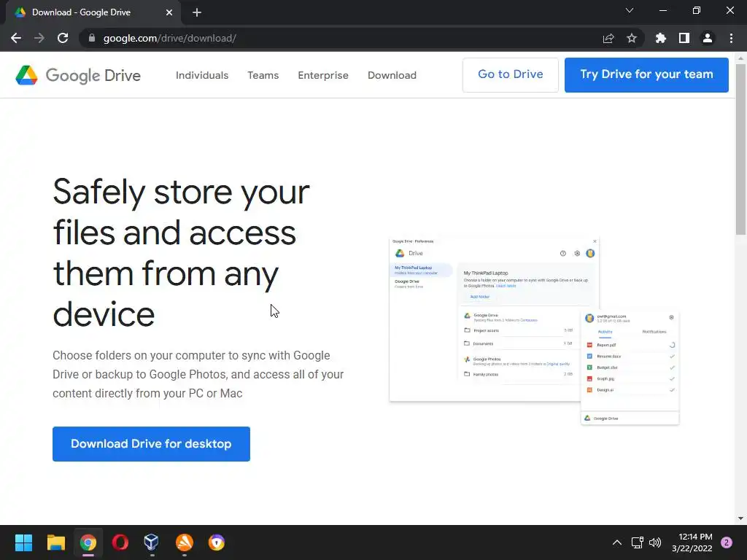The image size is (747, 560).
Task: Click the scrollbar down arrow
Action: [740, 518]
